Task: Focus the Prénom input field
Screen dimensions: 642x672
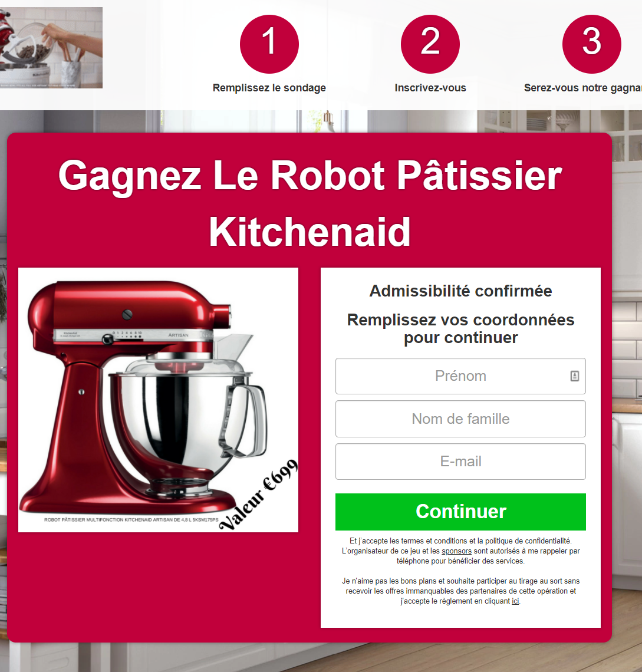Action: pos(460,376)
